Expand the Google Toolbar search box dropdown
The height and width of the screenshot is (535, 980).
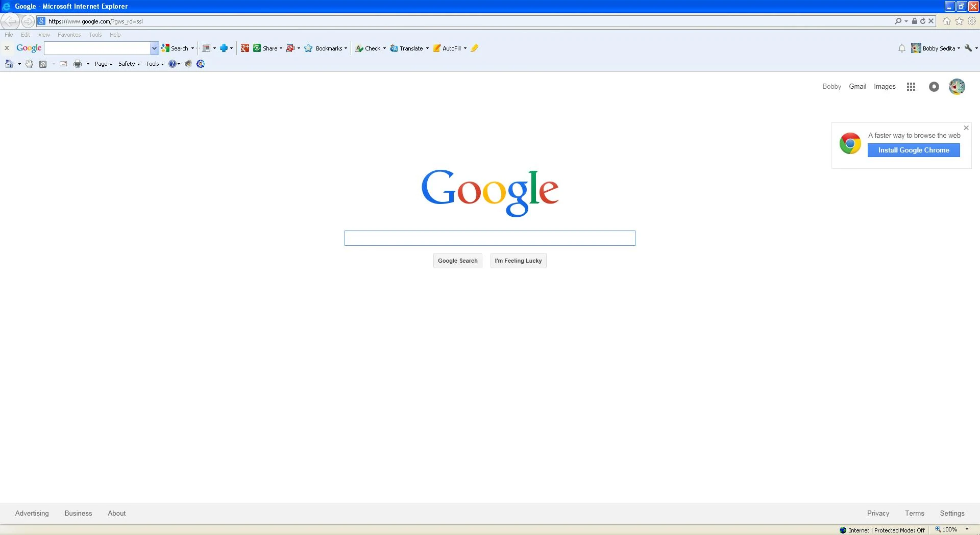click(x=154, y=48)
